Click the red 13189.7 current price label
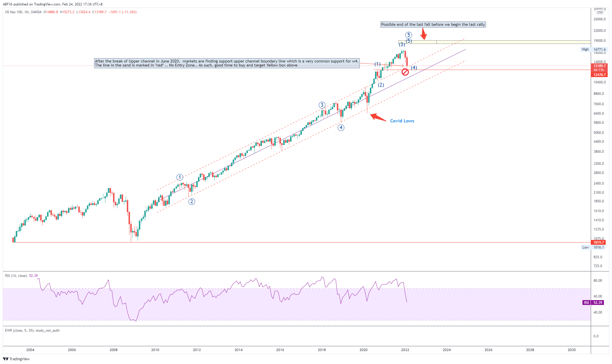The width and height of the screenshot is (612, 364). (x=599, y=66)
